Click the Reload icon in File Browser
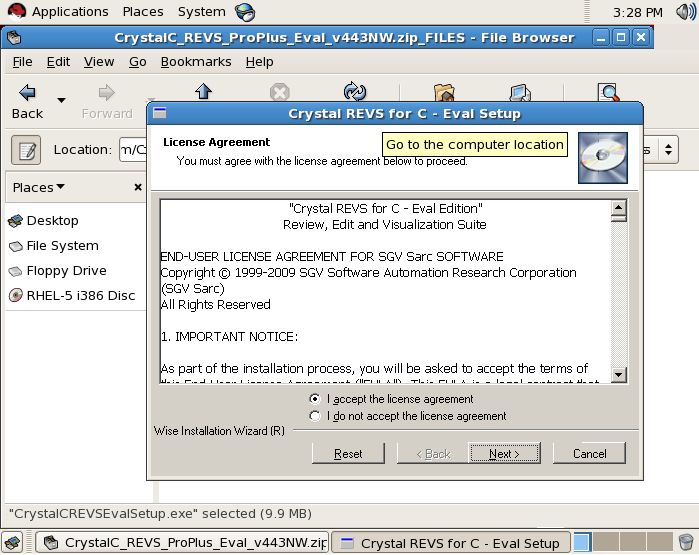This screenshot has width=699, height=555. pos(355,91)
